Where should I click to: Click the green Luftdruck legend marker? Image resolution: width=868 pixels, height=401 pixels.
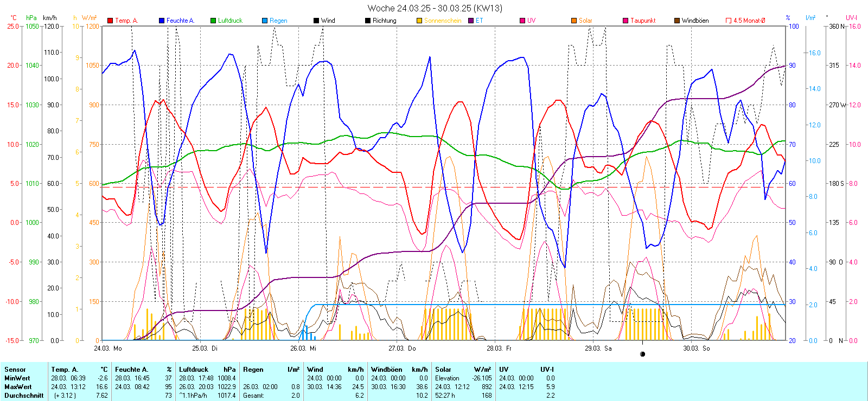pos(213,21)
